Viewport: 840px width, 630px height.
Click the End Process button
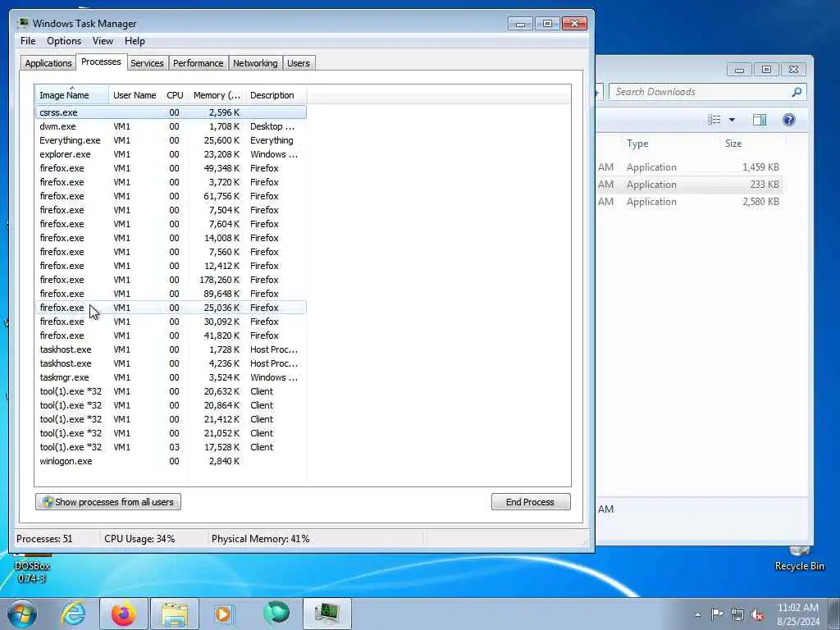click(531, 502)
